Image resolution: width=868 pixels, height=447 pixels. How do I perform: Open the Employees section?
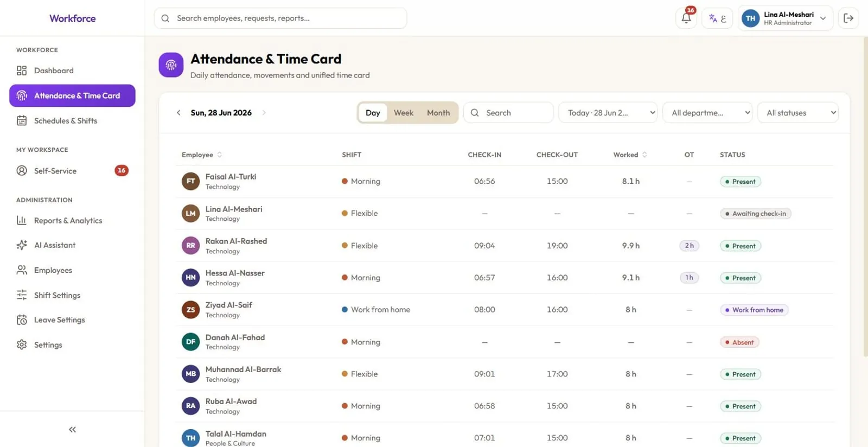pos(72,270)
